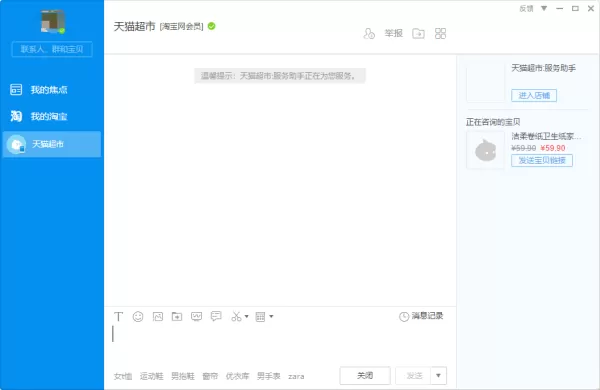Click the send file folder icon
Screen dimensions: 600x390
click(177, 317)
